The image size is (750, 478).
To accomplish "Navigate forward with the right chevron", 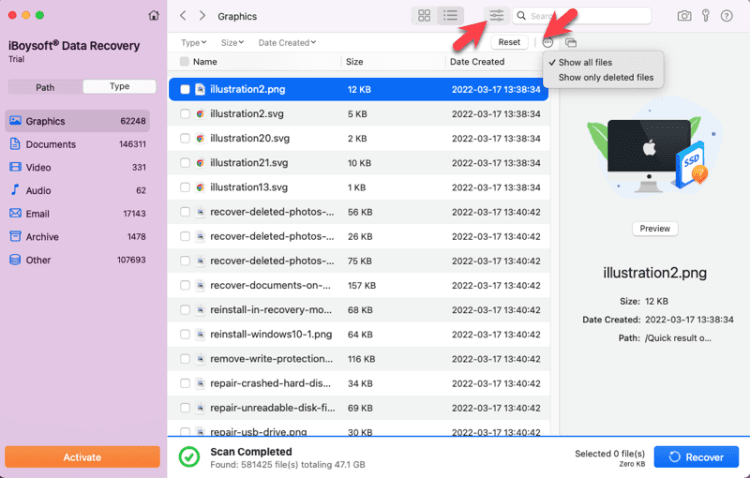I will (x=202, y=16).
